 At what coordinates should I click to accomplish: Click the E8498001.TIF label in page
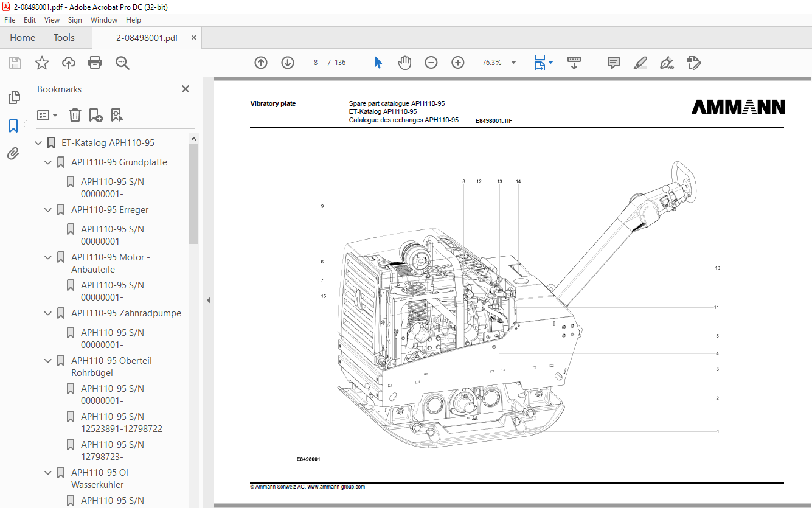pyautogui.click(x=494, y=121)
